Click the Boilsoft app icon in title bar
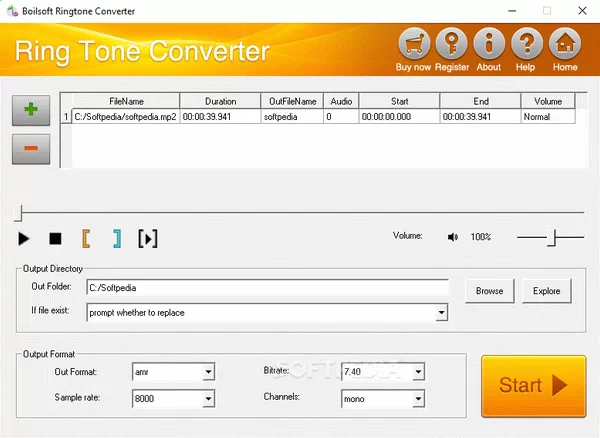Screen dimensions: 600x438 pyautogui.click(x=12, y=11)
